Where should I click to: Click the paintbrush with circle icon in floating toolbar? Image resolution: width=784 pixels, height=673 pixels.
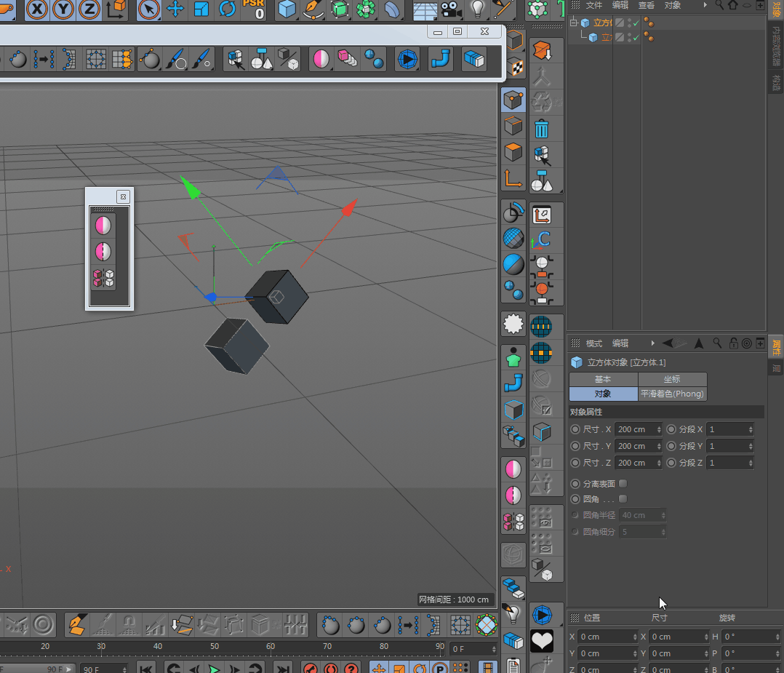pos(176,59)
